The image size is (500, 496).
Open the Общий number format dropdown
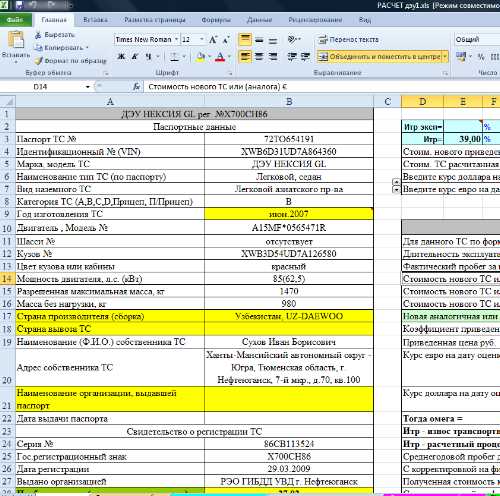point(477,39)
